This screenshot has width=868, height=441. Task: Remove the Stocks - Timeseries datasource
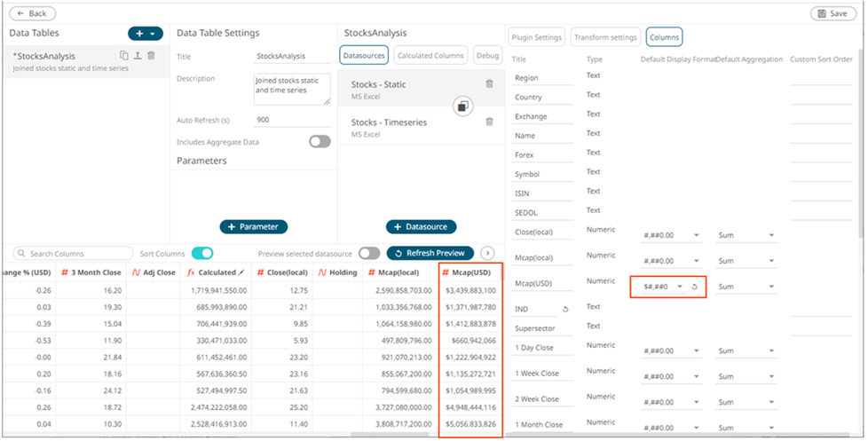coord(489,122)
